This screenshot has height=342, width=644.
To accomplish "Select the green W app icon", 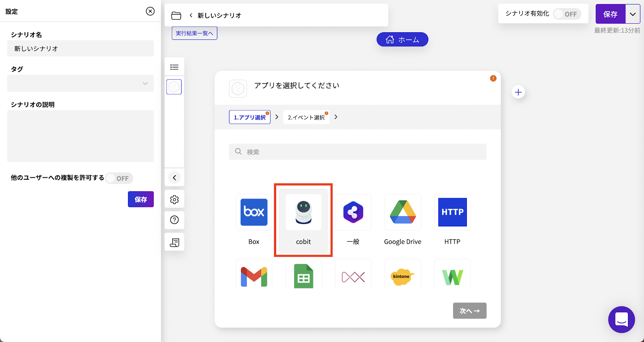I will [x=452, y=274].
